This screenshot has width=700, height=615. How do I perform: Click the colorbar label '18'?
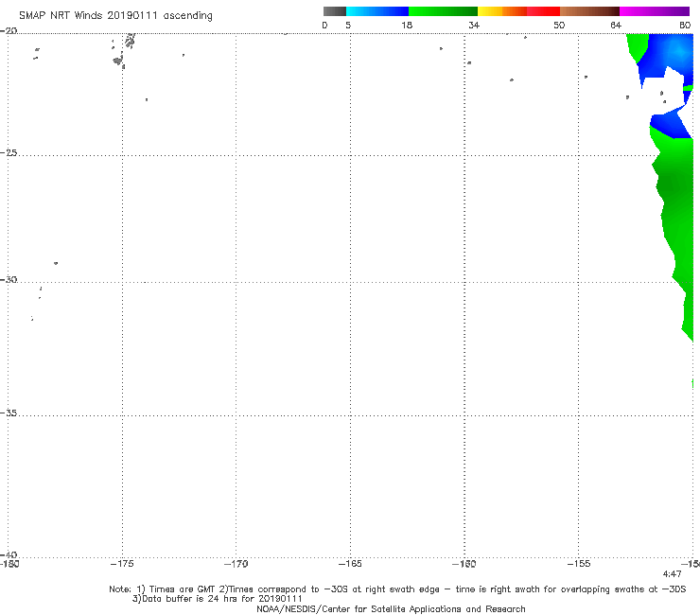pyautogui.click(x=407, y=25)
